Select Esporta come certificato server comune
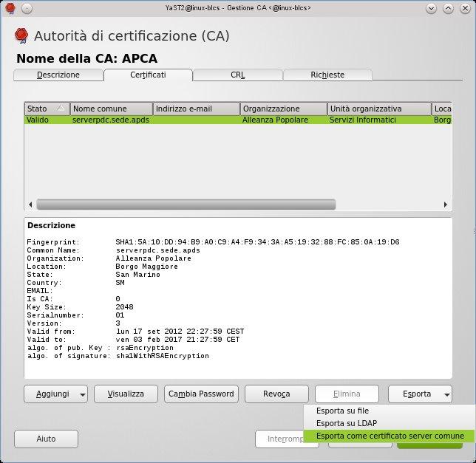This screenshot has height=463, width=476. tap(390, 436)
